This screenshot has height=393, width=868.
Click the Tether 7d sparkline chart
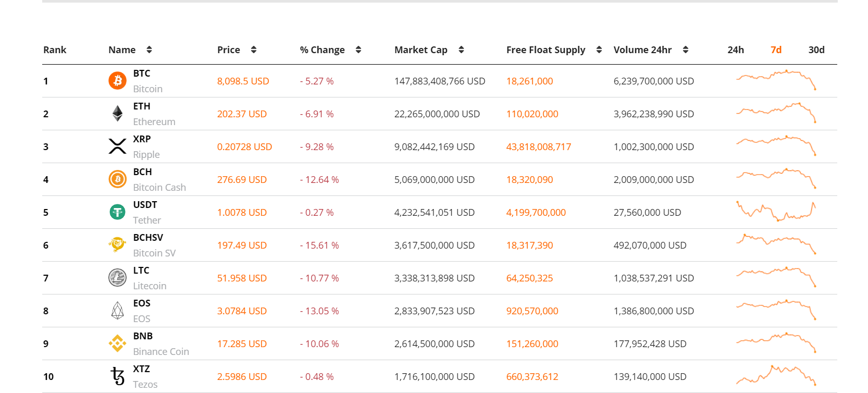(x=776, y=211)
